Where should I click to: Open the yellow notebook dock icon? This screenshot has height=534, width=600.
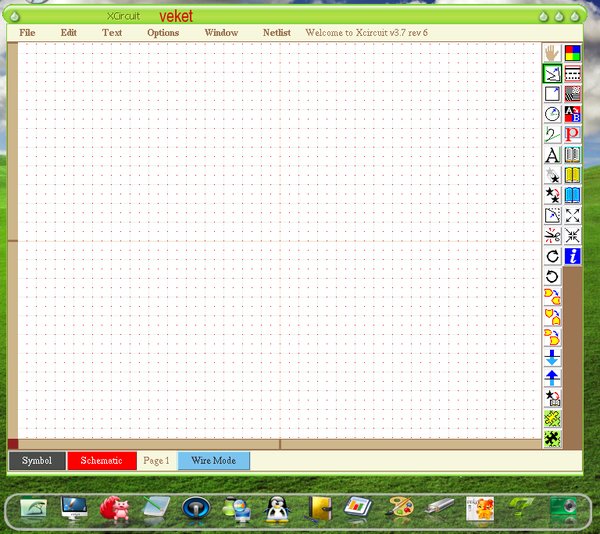point(320,508)
